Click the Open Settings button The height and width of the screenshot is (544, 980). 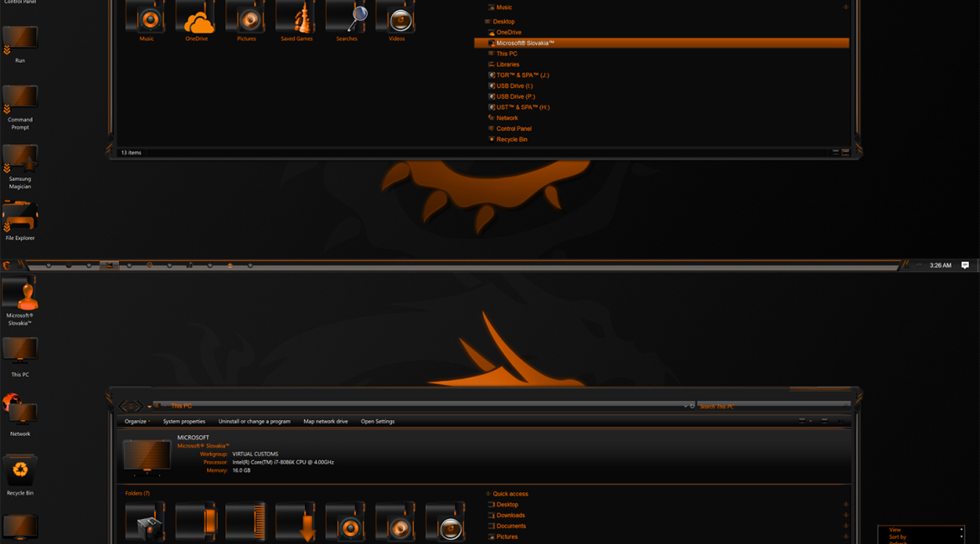point(377,422)
